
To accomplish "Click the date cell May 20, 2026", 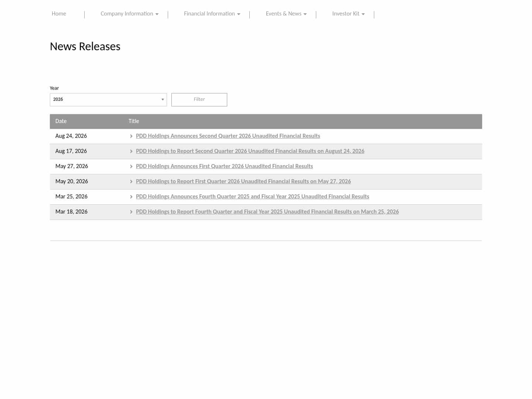I will (x=72, y=181).
